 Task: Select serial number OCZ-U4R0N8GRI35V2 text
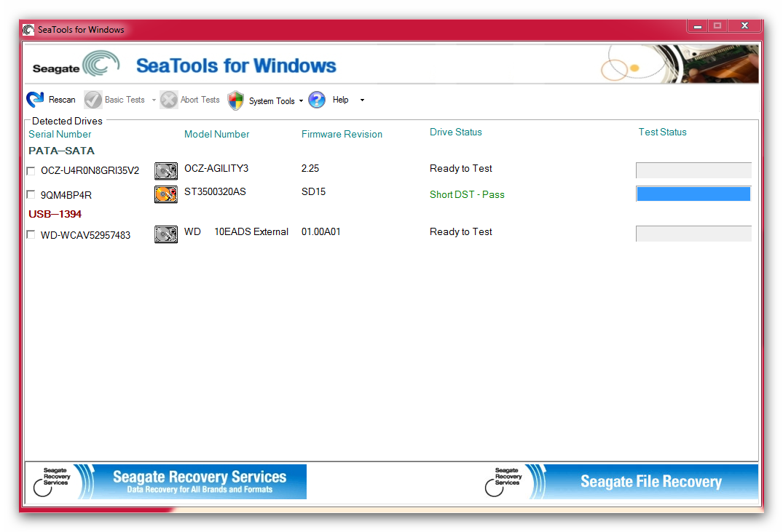tap(90, 171)
